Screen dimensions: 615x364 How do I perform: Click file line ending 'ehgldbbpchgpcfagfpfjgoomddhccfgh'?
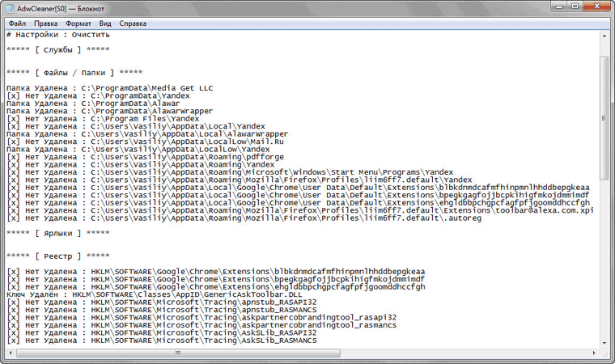coord(298,203)
